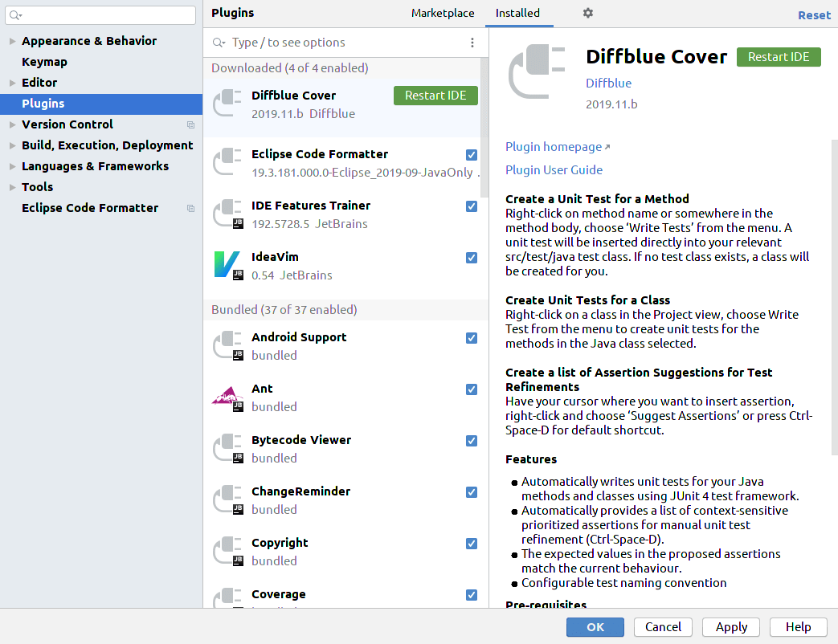Screen dimensions: 838x644
Task: Click Restart IDE in the detail pane
Action: 778,57
